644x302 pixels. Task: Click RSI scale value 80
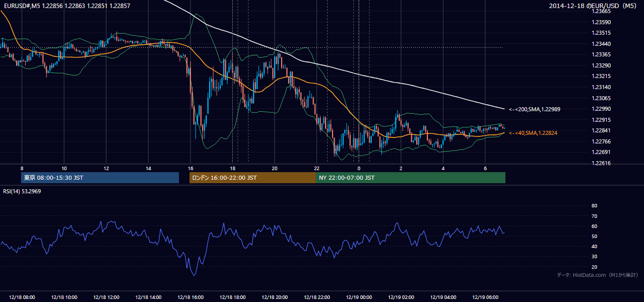[x=594, y=206]
